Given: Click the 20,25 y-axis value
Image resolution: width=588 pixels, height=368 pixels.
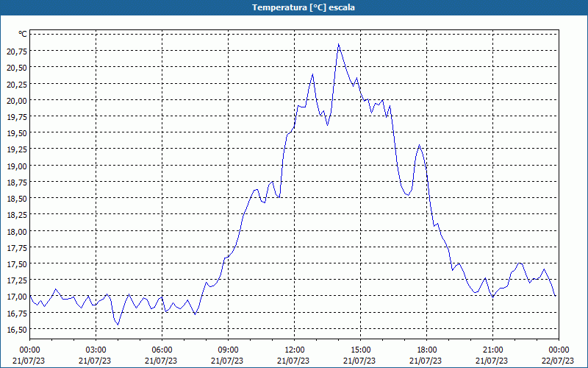Looking at the screenshot, I should pos(17,84).
